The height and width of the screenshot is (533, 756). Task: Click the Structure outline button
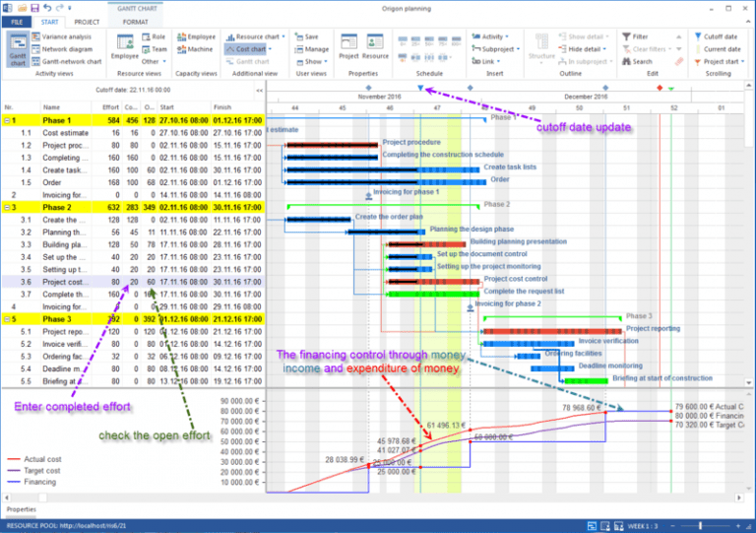tap(541, 47)
